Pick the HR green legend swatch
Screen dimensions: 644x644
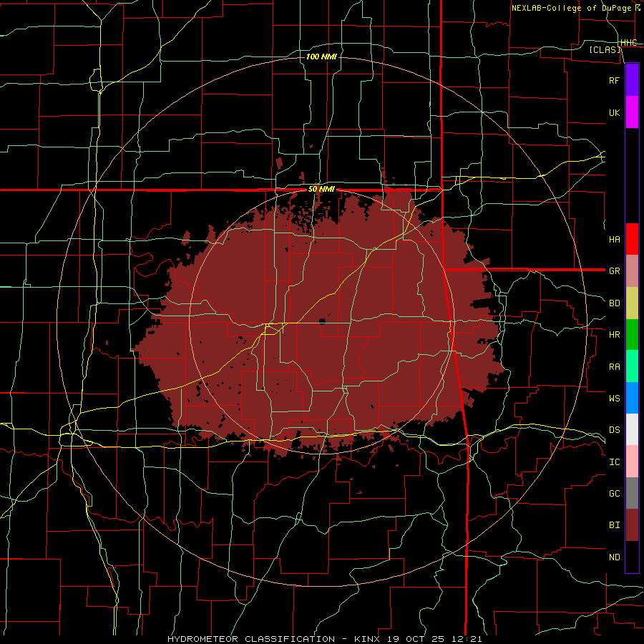coord(632,335)
